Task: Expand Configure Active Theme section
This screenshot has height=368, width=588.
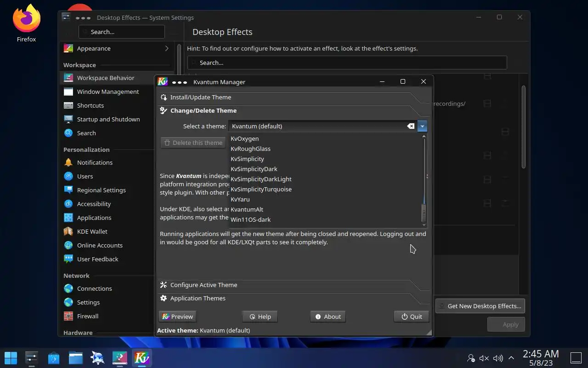Action: point(294,285)
